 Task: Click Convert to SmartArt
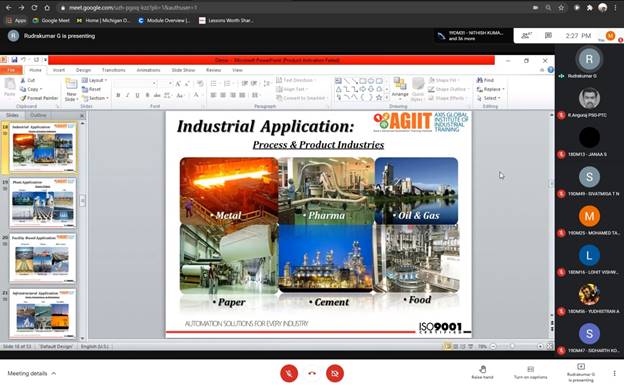click(302, 98)
